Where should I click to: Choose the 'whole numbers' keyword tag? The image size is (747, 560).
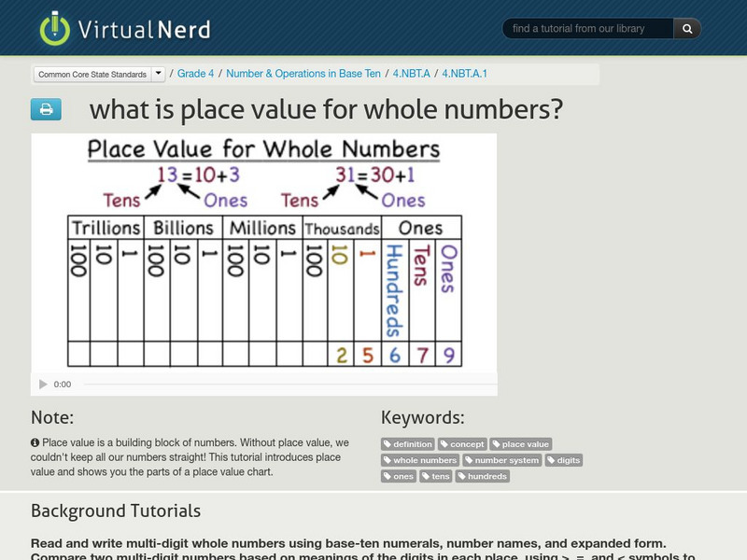pos(420,460)
